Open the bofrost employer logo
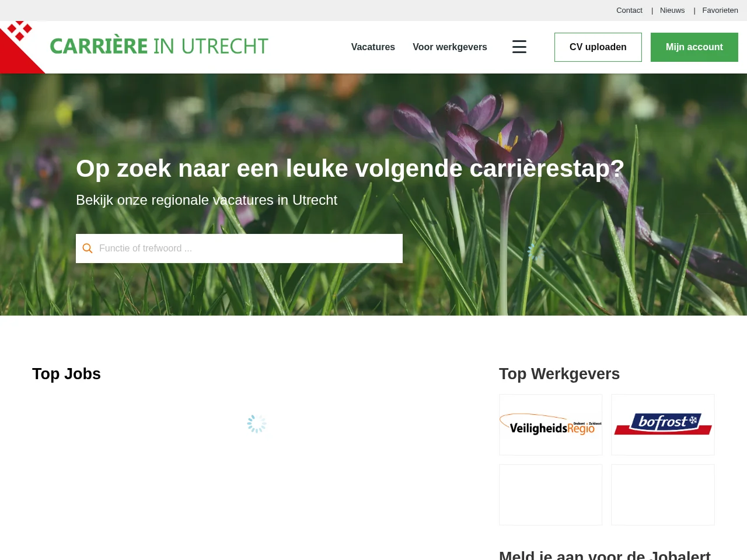This screenshot has width=747, height=560. pyautogui.click(x=663, y=425)
